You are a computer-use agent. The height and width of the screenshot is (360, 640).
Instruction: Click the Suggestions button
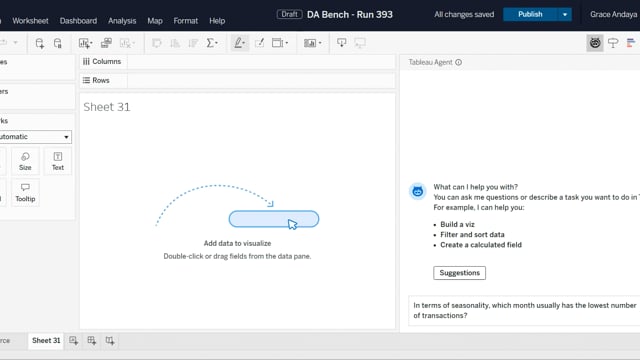point(460,273)
